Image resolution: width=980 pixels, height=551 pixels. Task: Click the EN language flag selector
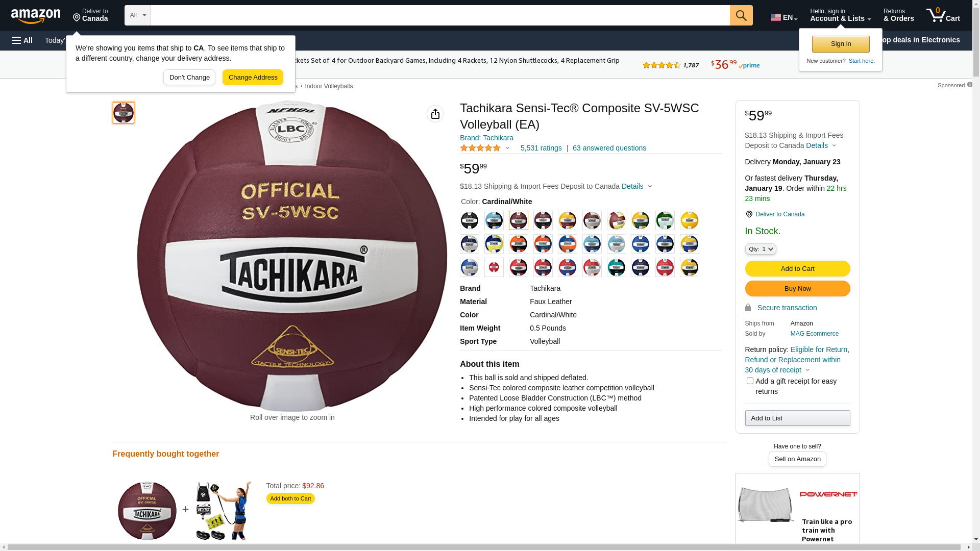tap(783, 17)
